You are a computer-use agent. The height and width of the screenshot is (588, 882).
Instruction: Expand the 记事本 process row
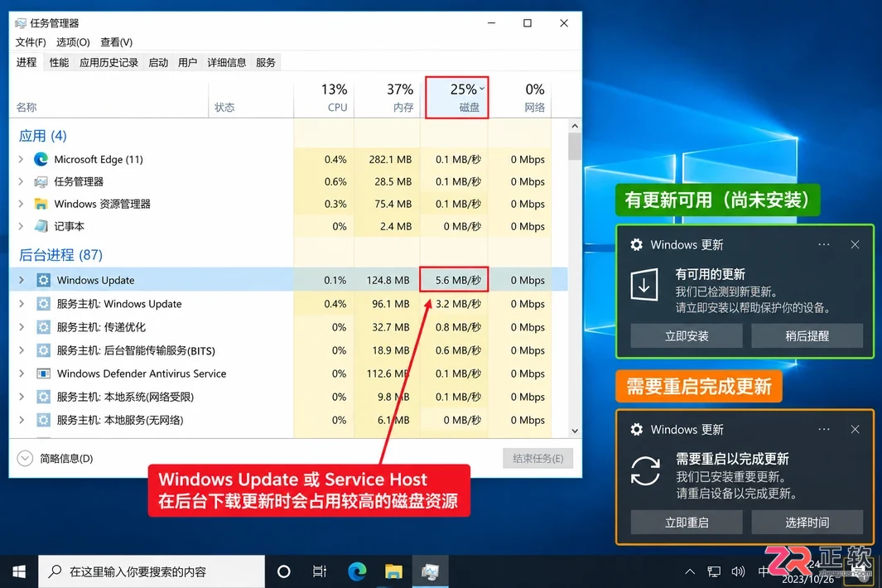(x=21, y=226)
